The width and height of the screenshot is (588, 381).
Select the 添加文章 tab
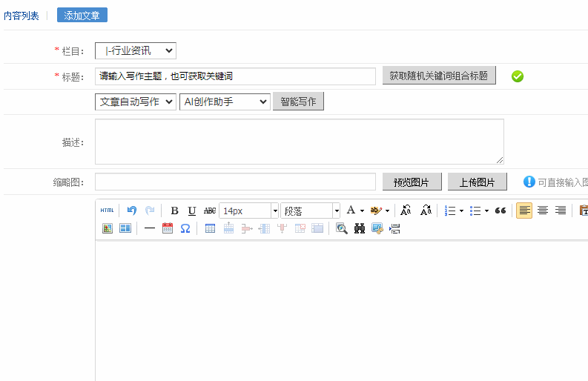coord(82,16)
